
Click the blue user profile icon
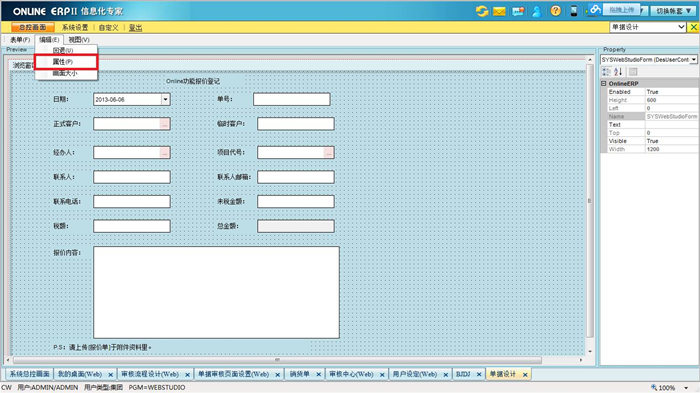(x=537, y=11)
